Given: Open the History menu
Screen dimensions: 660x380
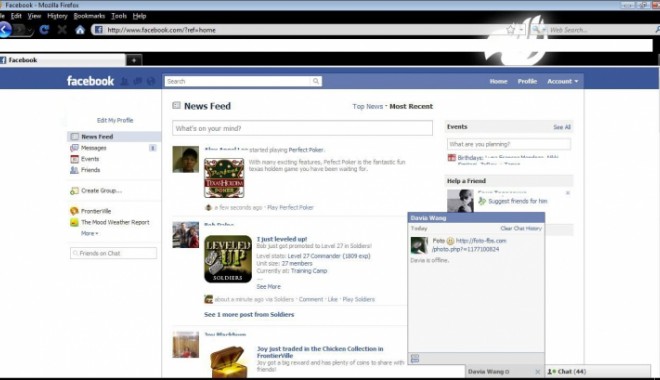Looking at the screenshot, I should point(57,16).
